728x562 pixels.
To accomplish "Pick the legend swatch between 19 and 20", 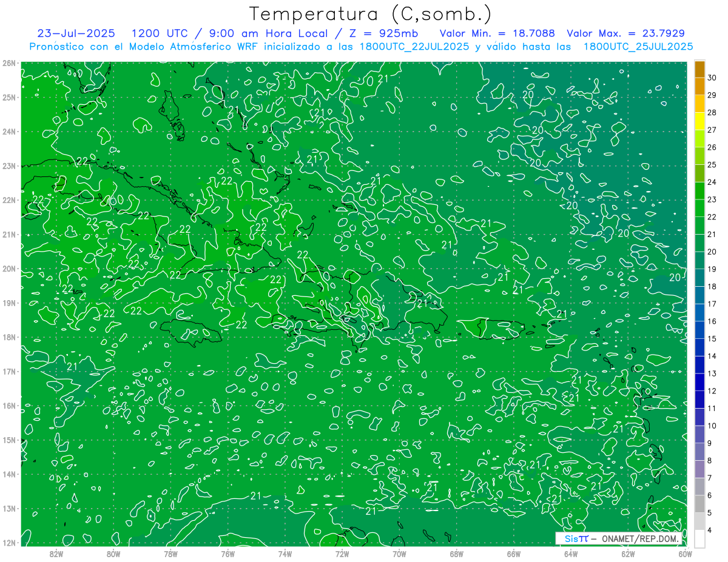I will pyautogui.click(x=699, y=261).
